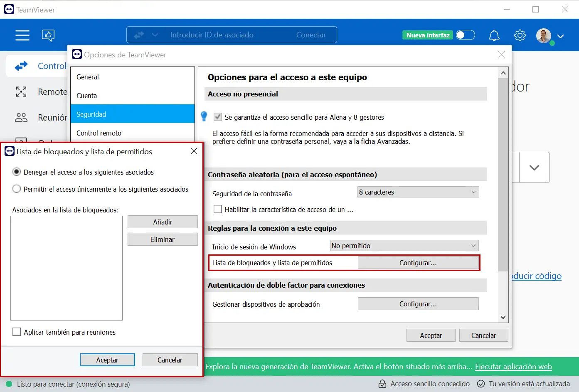Select Control remoto in the options list
The height and width of the screenshot is (392, 579).
tap(133, 133)
